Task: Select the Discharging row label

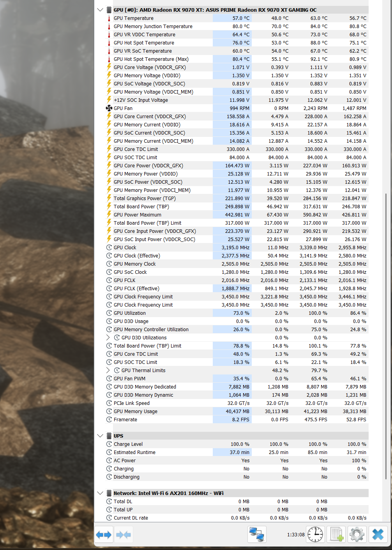Action: [x=127, y=477]
